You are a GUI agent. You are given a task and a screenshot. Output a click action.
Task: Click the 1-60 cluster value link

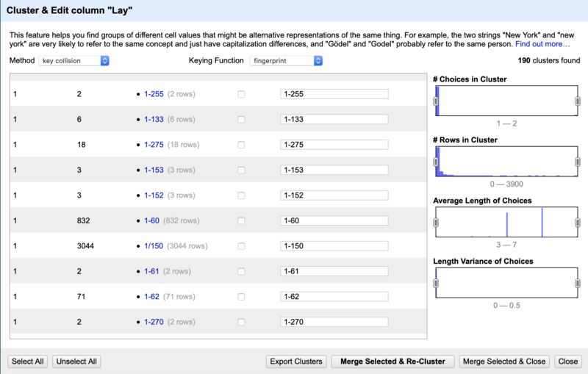pos(151,220)
